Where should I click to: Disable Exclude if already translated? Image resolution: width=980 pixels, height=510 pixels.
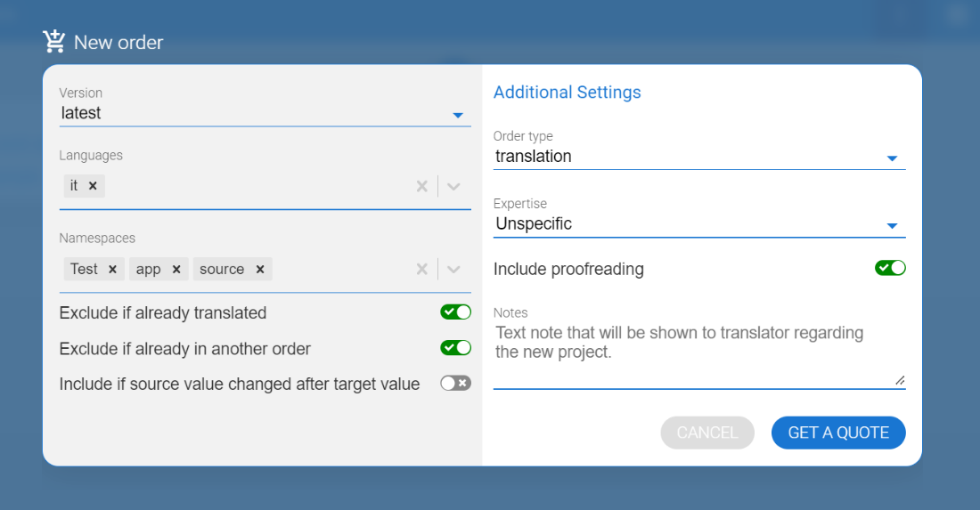[455, 312]
